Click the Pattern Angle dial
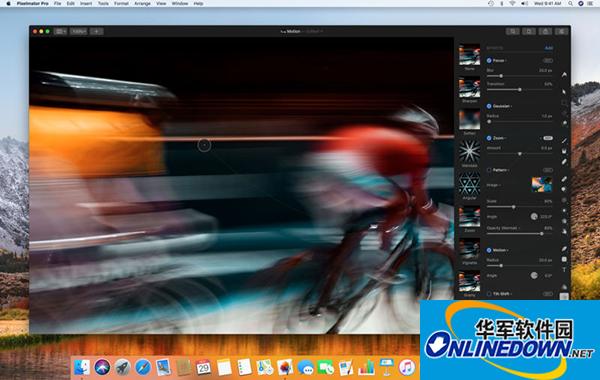Image resolution: width=600 pixels, height=380 pixels. point(534,217)
